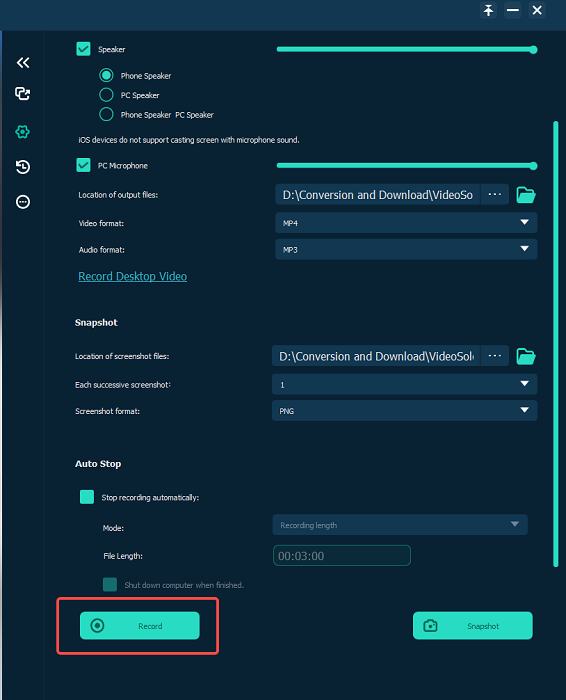Image resolution: width=566 pixels, height=700 pixels.
Task: Open screenshot files folder icon
Action: click(526, 356)
